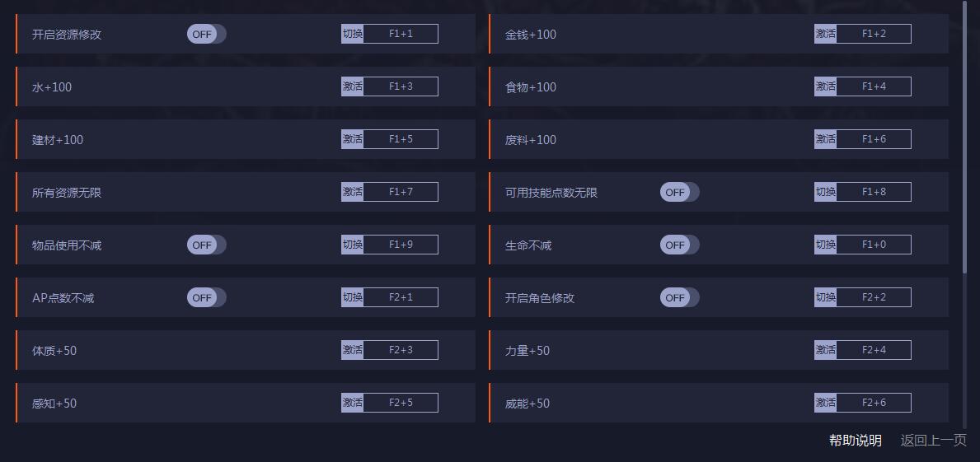Toggle the 开启资源修改 switch
This screenshot has width=980, height=462.
click(206, 34)
